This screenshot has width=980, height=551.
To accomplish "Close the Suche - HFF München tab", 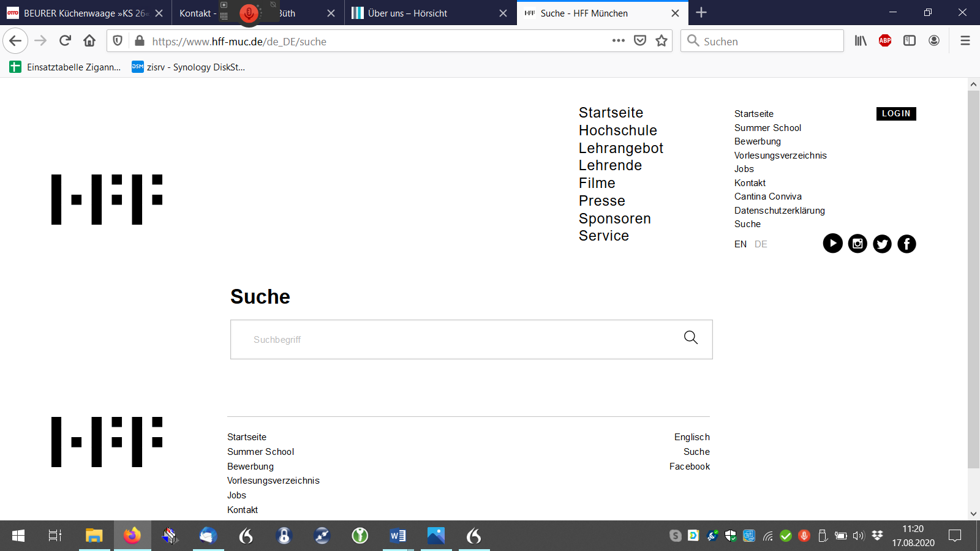I will (675, 13).
